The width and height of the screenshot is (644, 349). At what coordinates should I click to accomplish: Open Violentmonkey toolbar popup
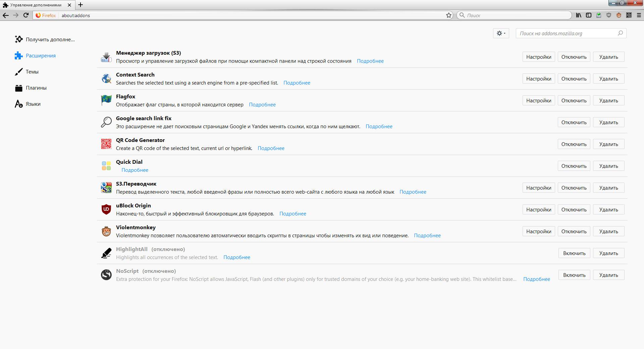619,15
